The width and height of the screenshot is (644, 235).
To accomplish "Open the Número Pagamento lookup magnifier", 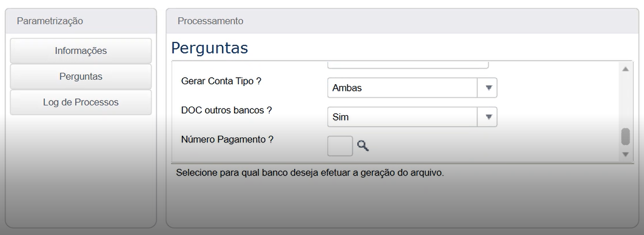I will pyautogui.click(x=363, y=145).
